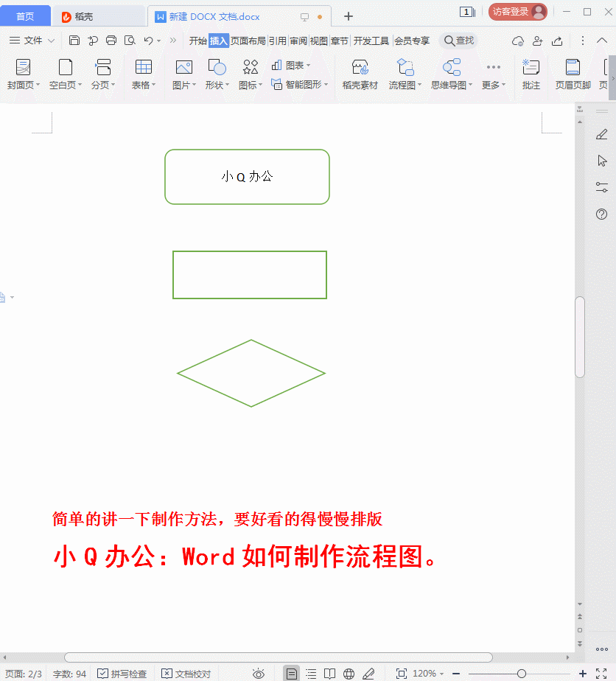Screen dimensions: 616x681
Task: Select the diamond flowchart shape
Action: point(251,373)
